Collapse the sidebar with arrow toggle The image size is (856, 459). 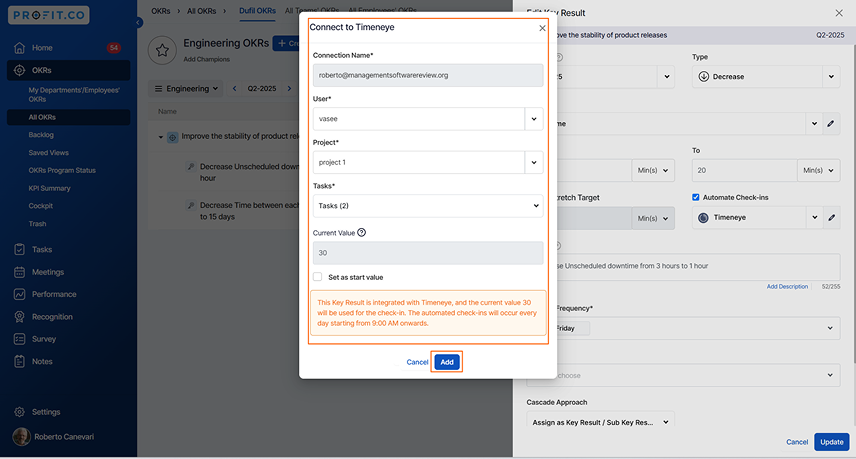pos(139,22)
